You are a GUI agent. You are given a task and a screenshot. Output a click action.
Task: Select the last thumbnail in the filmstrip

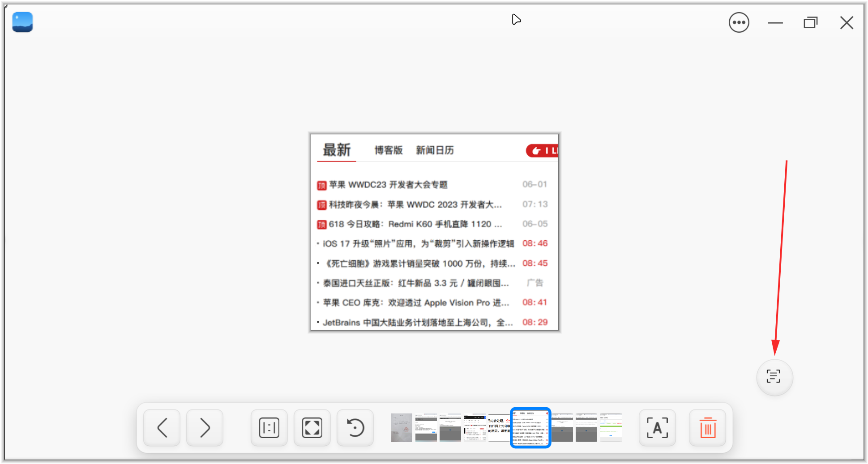(611, 427)
